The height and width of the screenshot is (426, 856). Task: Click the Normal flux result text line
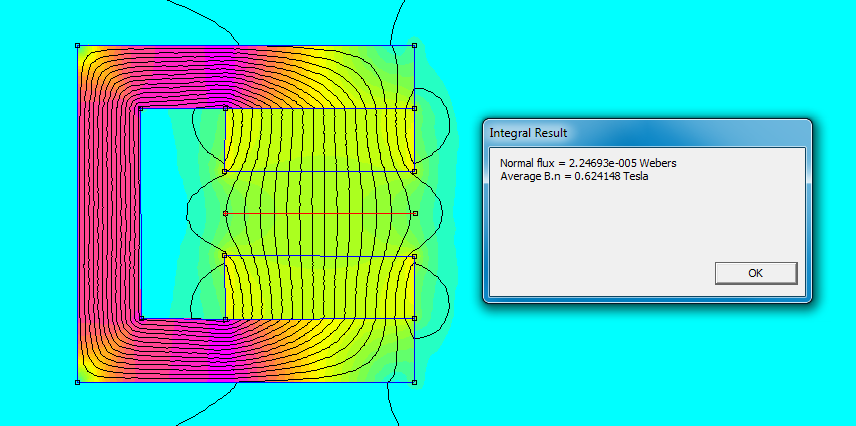594,163
